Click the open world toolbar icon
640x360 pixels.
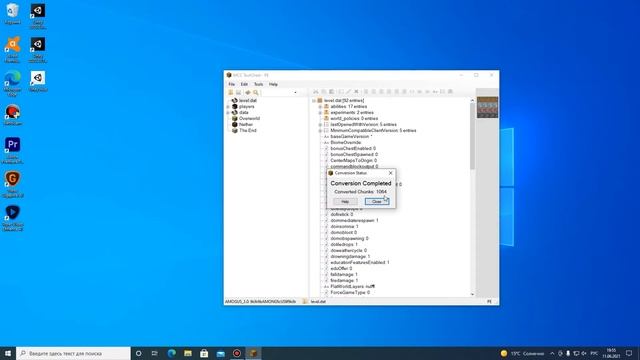(x=231, y=92)
